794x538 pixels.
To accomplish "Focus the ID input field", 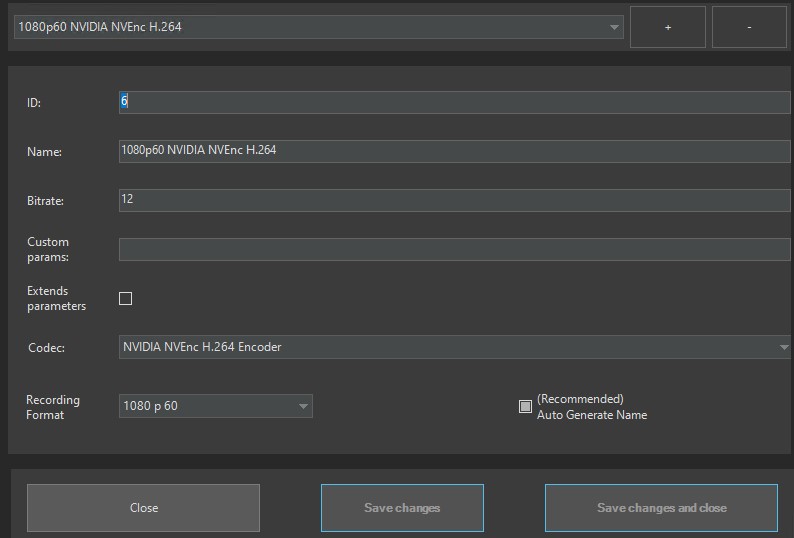I will point(455,102).
